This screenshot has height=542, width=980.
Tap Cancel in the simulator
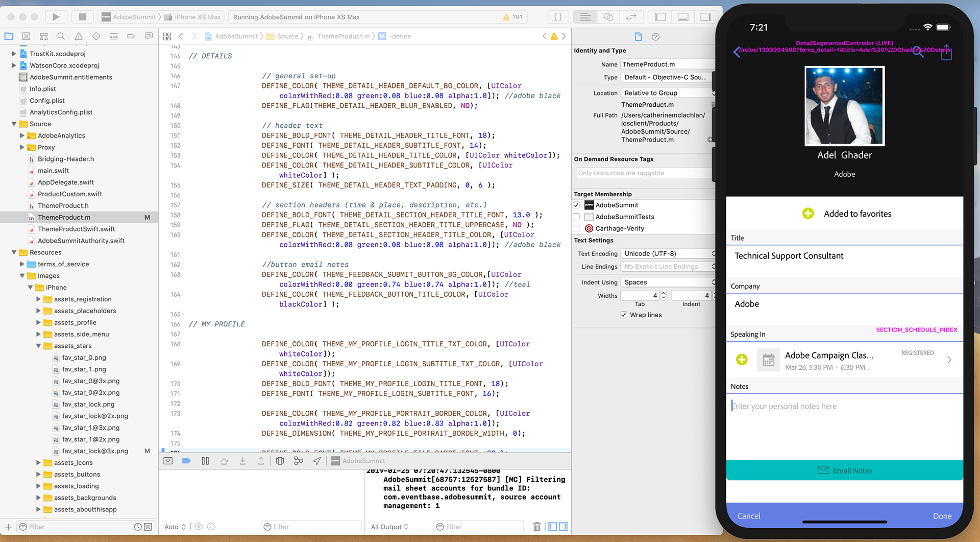click(x=749, y=516)
